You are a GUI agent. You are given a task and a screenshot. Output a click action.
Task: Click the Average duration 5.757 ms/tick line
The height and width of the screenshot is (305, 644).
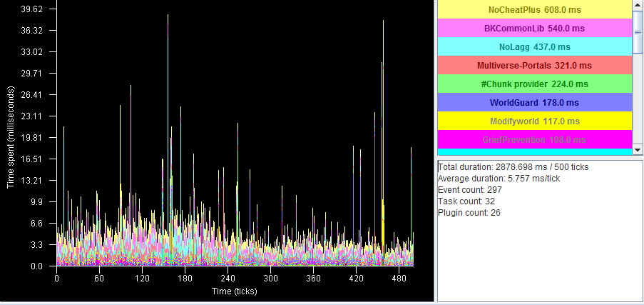pos(499,179)
